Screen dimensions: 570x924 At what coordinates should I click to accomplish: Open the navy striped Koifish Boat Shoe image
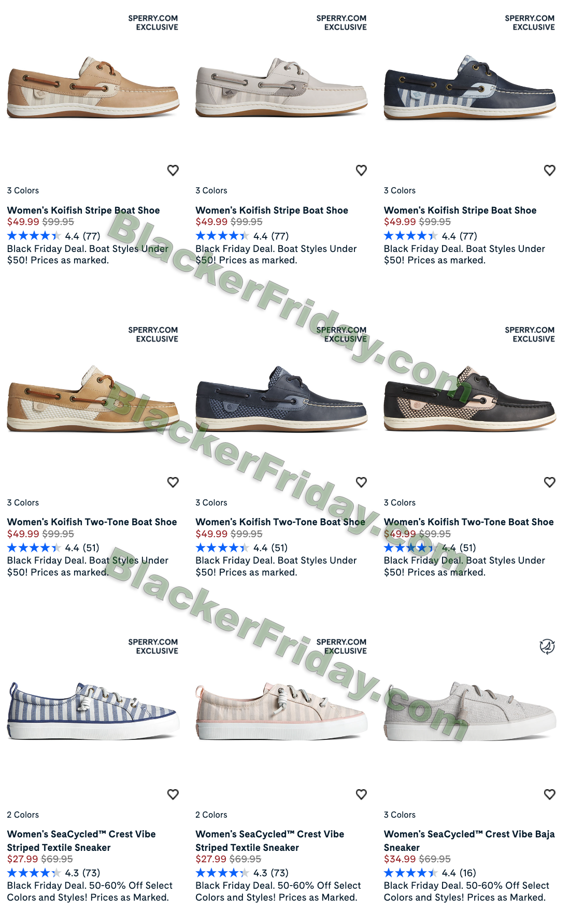click(x=470, y=88)
